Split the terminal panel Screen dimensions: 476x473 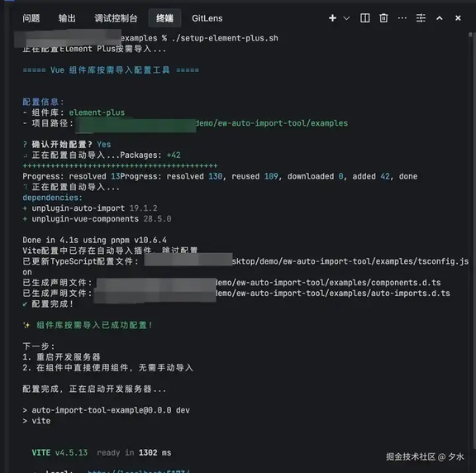point(365,18)
